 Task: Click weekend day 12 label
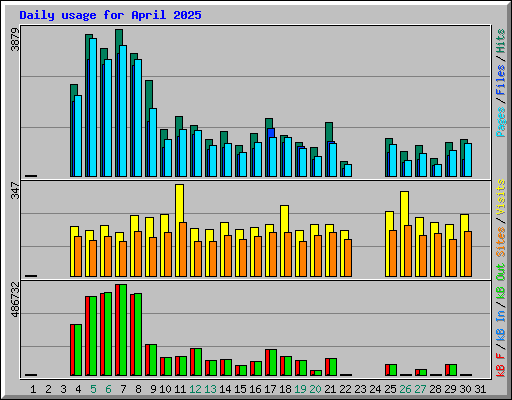point(195,389)
